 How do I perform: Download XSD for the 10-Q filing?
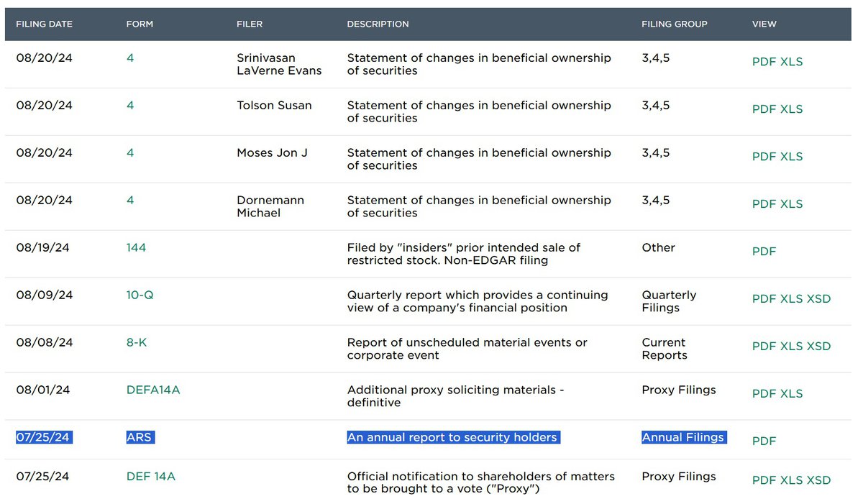click(818, 299)
